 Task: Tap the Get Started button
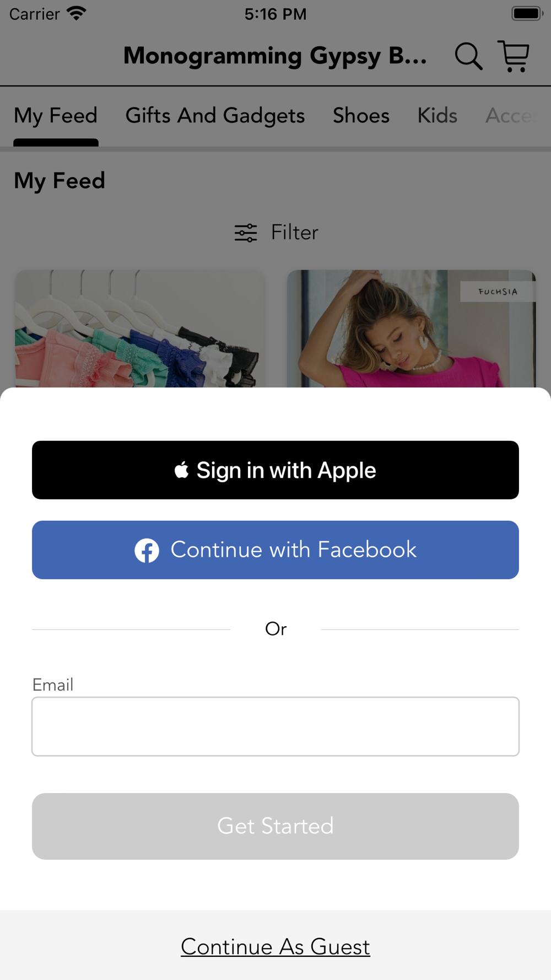coord(275,826)
